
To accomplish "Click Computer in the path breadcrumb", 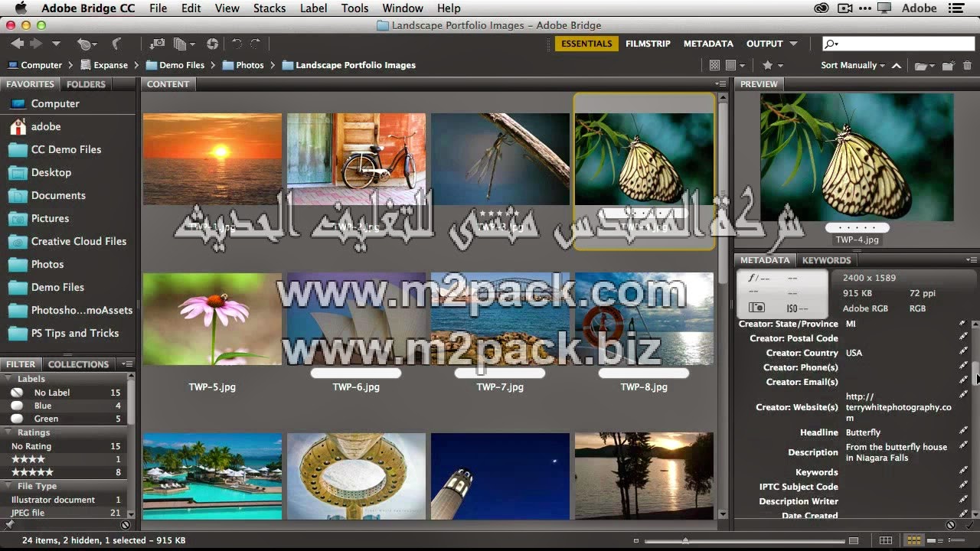I will pyautogui.click(x=34, y=66).
